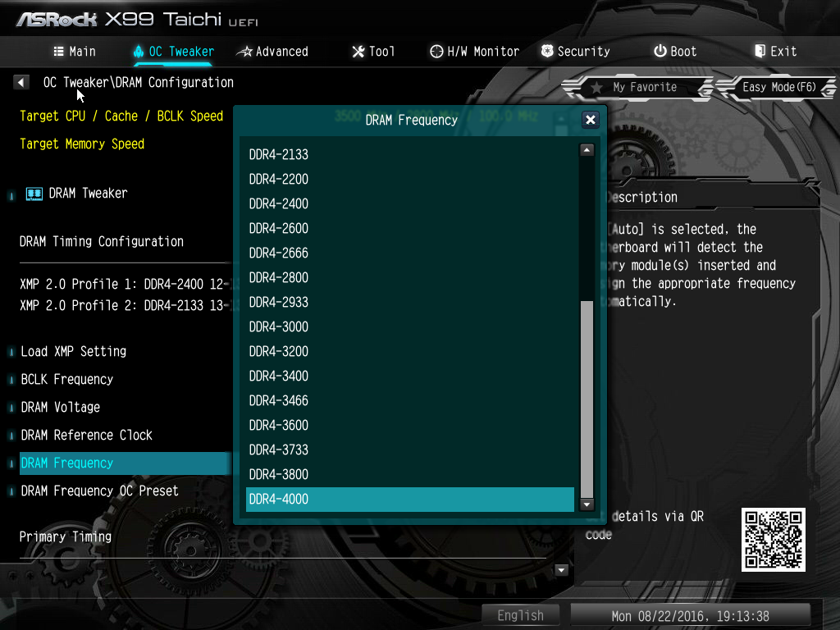The image size is (840, 630).
Task: Click the Main tab list icon
Action: (59, 52)
